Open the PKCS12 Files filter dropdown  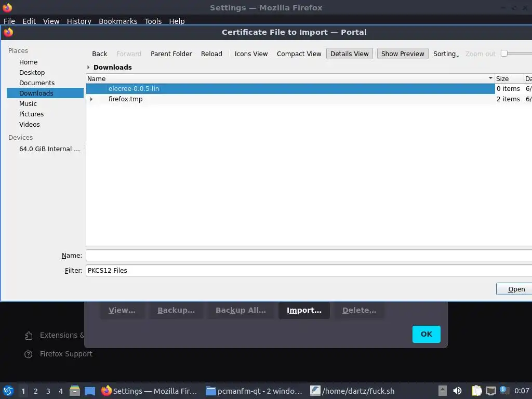(309, 270)
